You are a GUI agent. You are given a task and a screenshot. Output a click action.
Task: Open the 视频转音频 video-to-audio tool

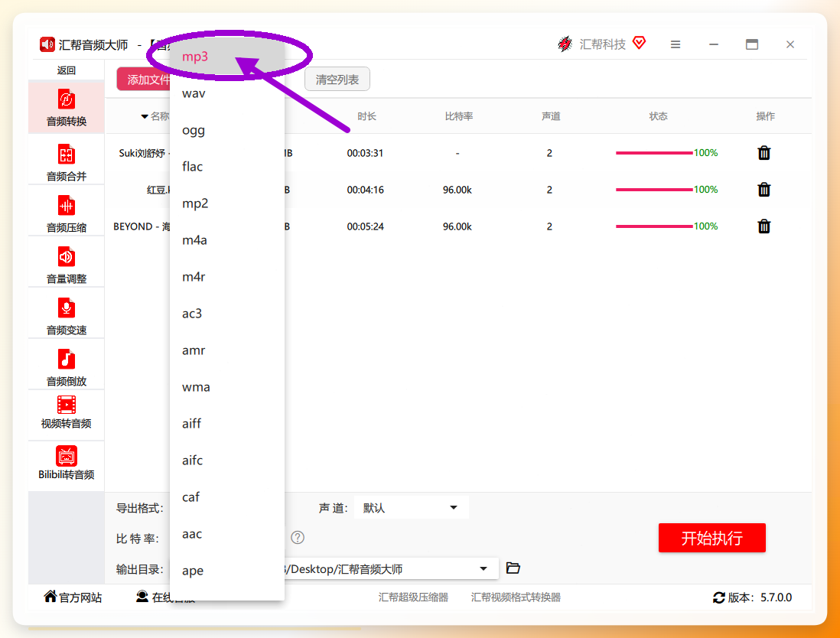[x=67, y=412]
